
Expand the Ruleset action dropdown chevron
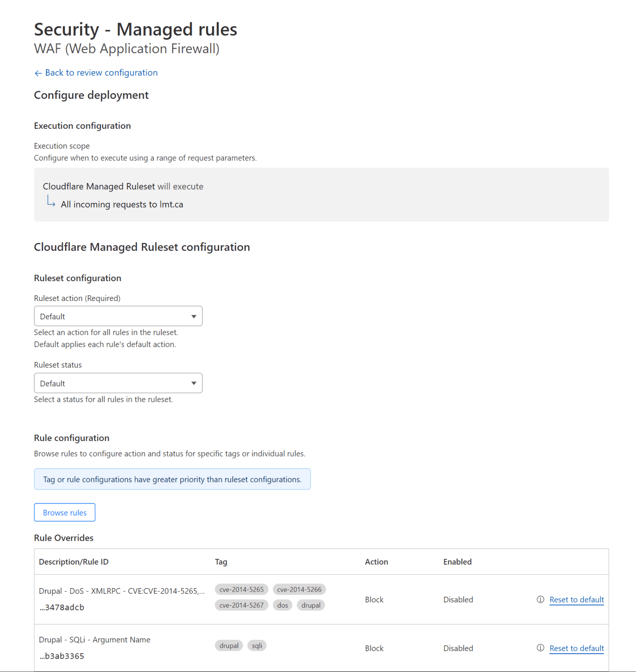tap(194, 316)
